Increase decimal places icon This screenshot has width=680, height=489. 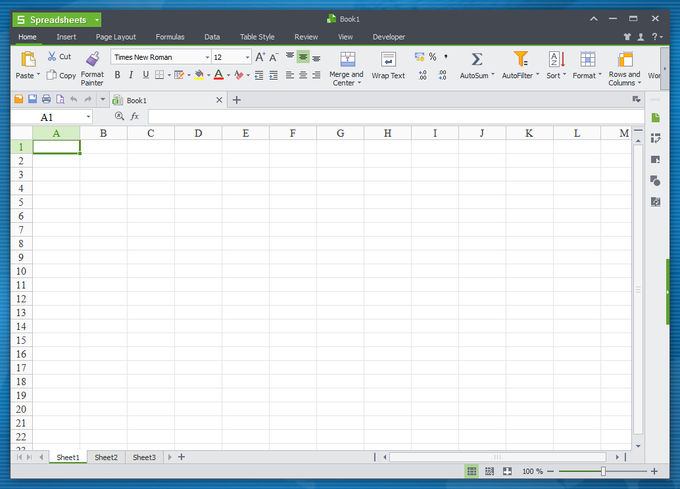coord(423,75)
